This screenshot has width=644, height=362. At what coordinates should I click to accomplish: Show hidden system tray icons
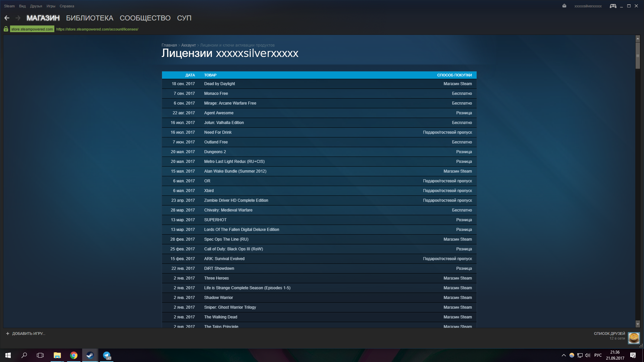click(563, 355)
